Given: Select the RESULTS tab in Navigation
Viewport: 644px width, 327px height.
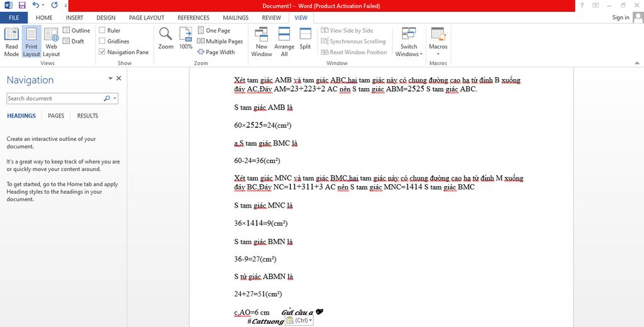Looking at the screenshot, I should [87, 116].
